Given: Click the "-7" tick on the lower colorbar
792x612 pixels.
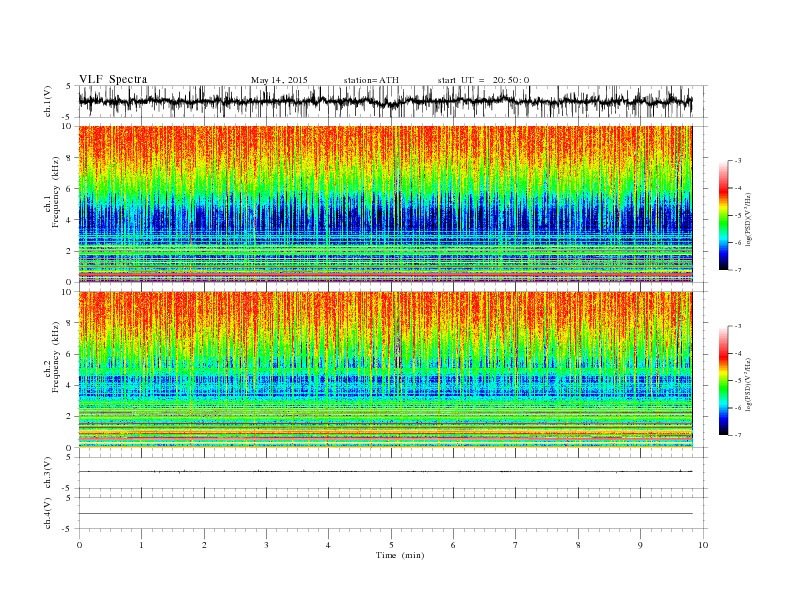Looking at the screenshot, I should 738,435.
